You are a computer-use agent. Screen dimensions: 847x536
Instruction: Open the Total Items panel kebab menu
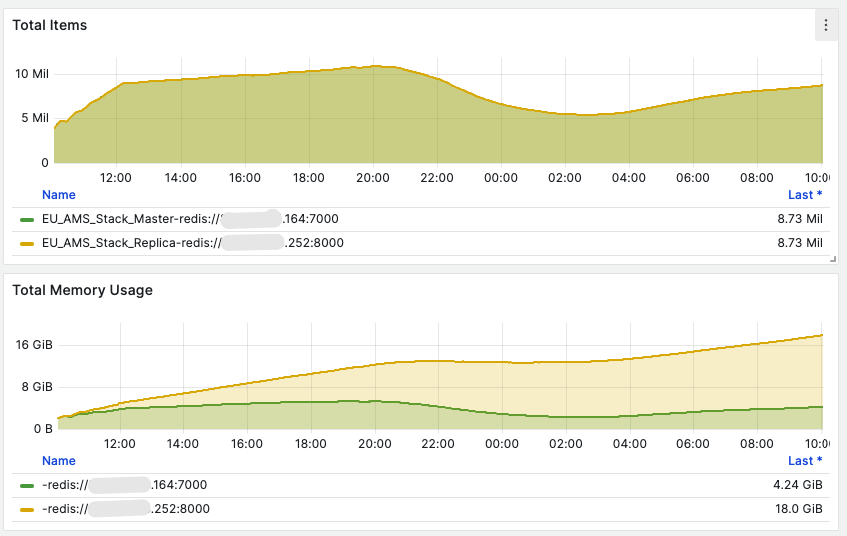tap(825, 25)
